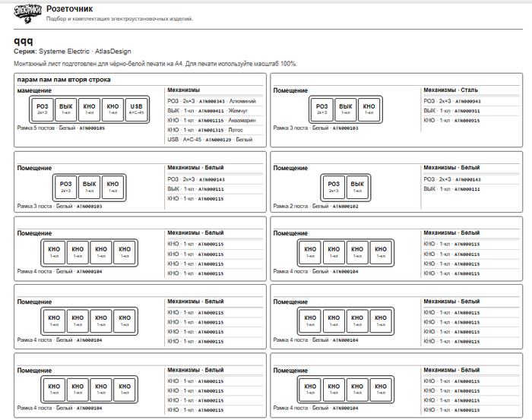Click the 'Рамка 5 постов · Белый · ATN000105' caption
Image resolution: width=532 pixels, height=420 pixels.
[x=61, y=128]
